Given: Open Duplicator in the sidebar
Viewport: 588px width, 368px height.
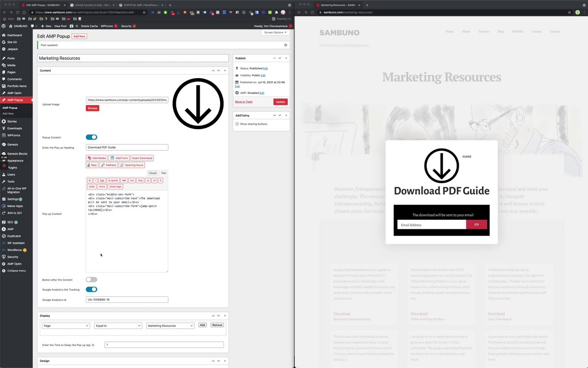Looking at the screenshot, I should (14, 236).
